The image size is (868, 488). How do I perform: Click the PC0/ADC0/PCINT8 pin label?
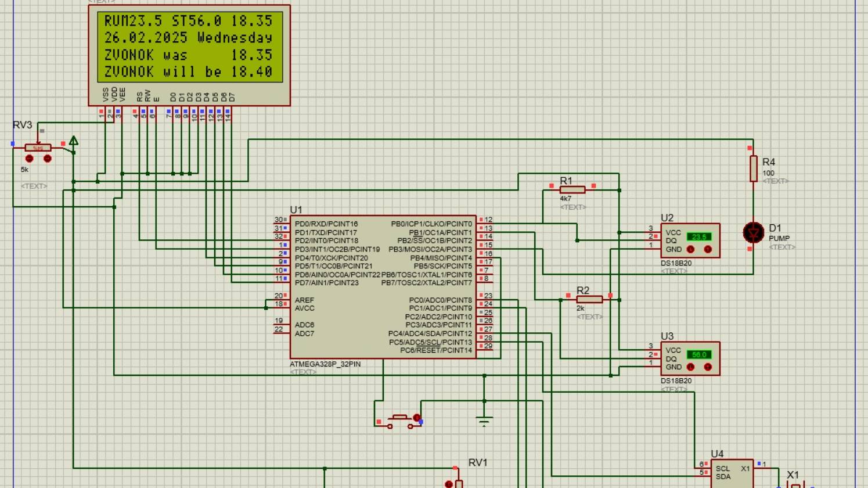tap(441, 300)
